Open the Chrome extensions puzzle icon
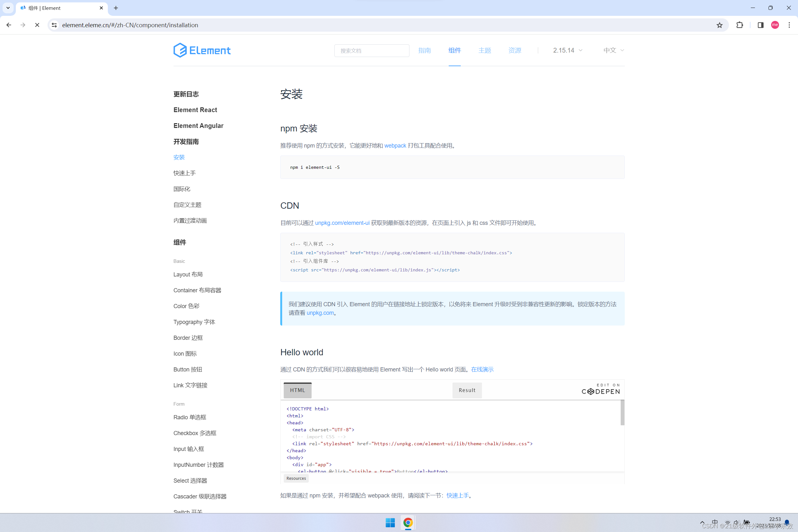Image resolution: width=798 pixels, height=532 pixels. coord(740,25)
